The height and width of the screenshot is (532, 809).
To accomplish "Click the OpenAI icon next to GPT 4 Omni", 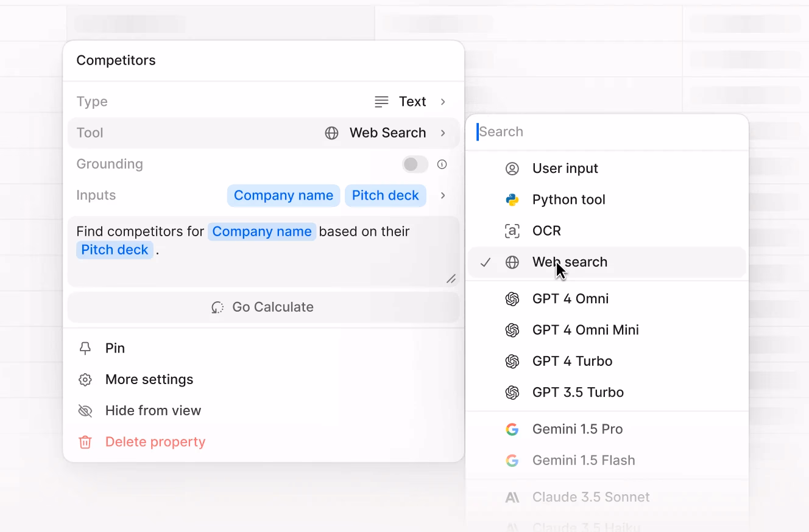I will tap(512, 299).
